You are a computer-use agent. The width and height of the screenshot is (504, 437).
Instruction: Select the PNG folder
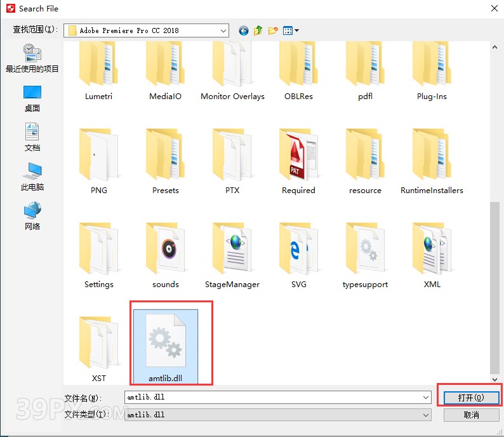[98, 161]
